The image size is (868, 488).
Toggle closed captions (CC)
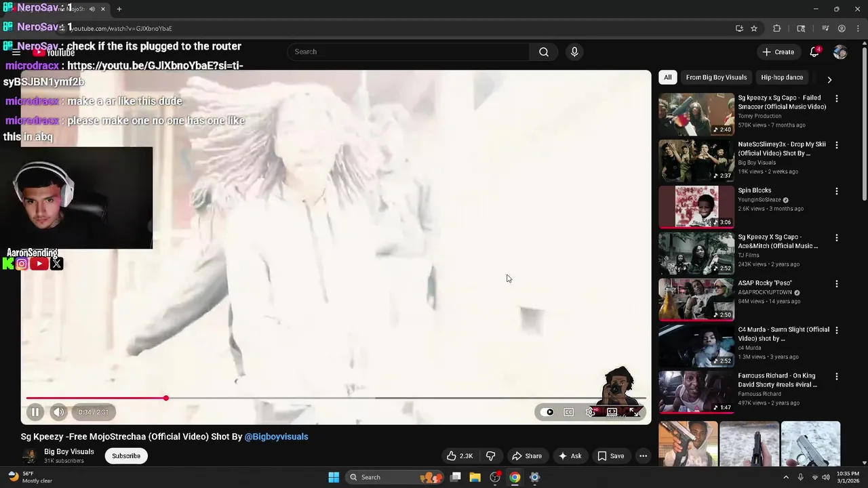tap(569, 412)
